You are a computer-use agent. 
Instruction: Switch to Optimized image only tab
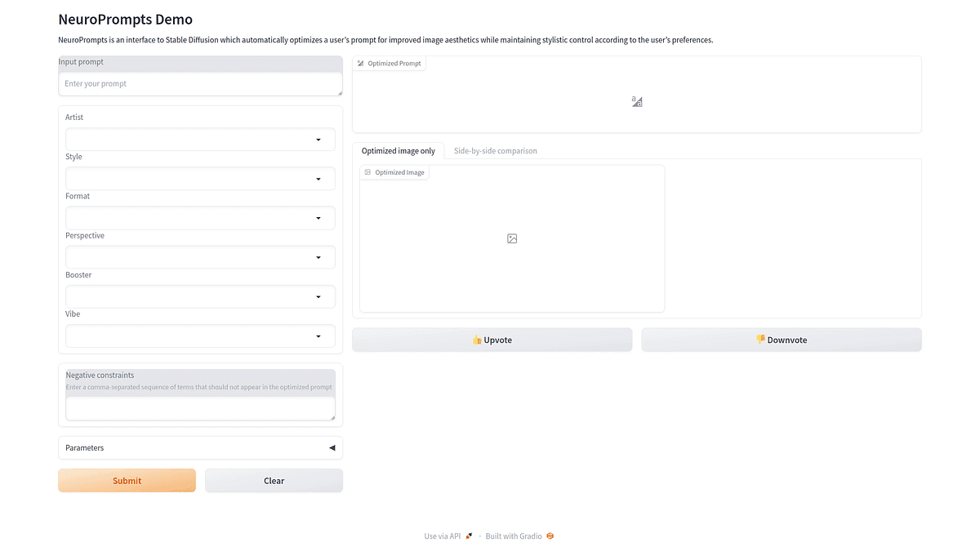pos(399,151)
